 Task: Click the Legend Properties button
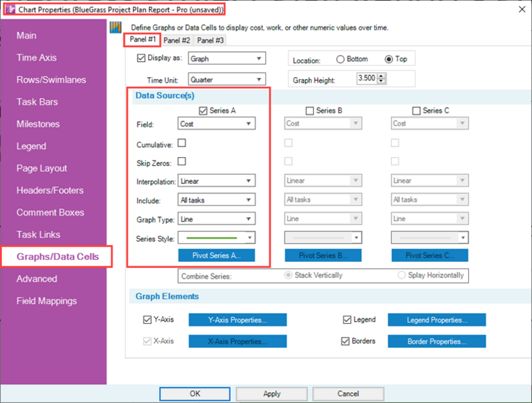click(437, 320)
